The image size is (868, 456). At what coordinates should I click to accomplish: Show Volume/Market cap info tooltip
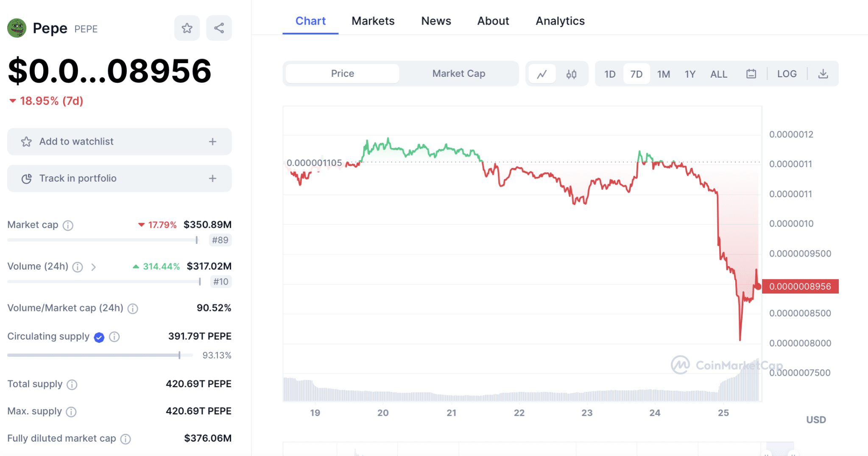pyautogui.click(x=133, y=308)
